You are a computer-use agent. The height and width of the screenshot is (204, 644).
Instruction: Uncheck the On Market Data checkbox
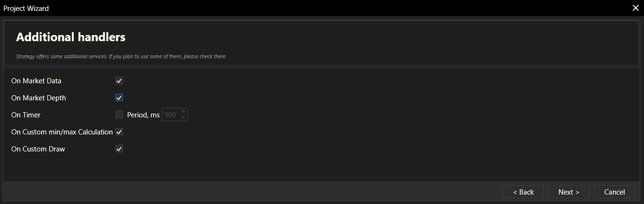click(119, 81)
